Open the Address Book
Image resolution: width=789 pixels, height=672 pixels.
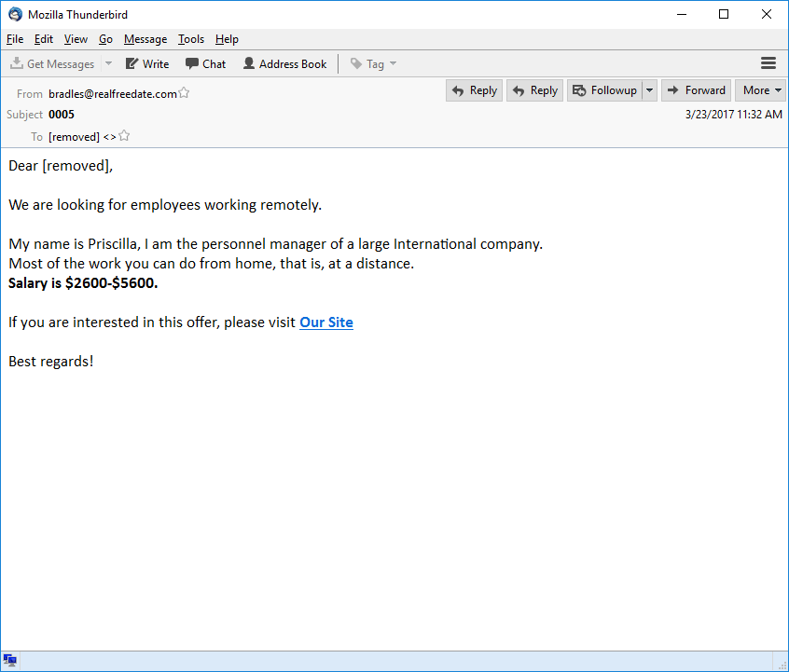click(284, 64)
